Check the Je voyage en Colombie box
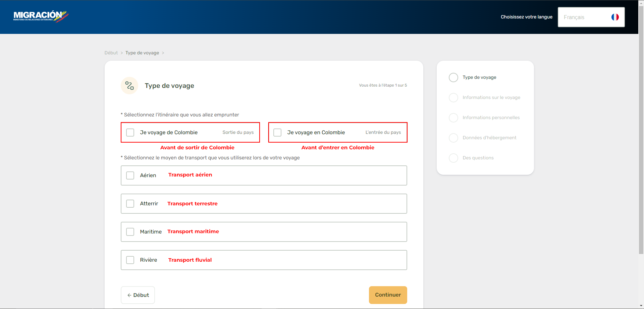The height and width of the screenshot is (309, 644). 277,133
